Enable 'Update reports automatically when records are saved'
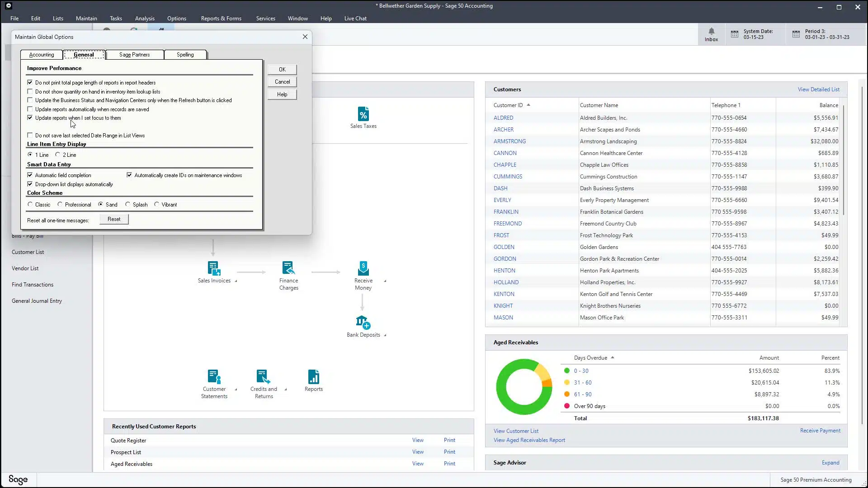The image size is (868, 488). click(x=30, y=109)
